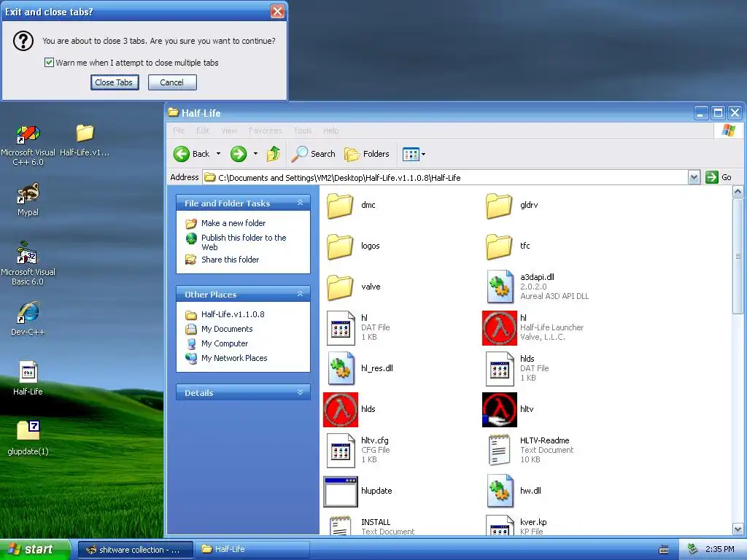Screen dimensions: 747x560
Task: Select the hltv application icon
Action: click(x=499, y=410)
